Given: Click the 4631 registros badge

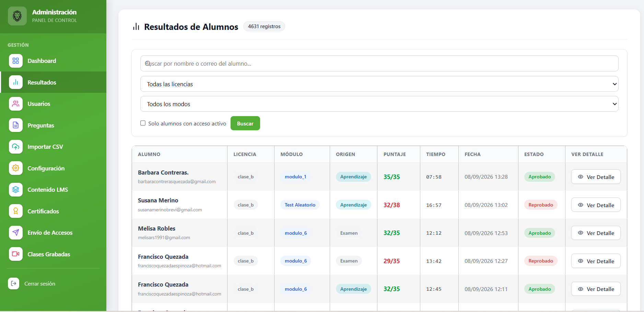Looking at the screenshot, I should 264,26.
